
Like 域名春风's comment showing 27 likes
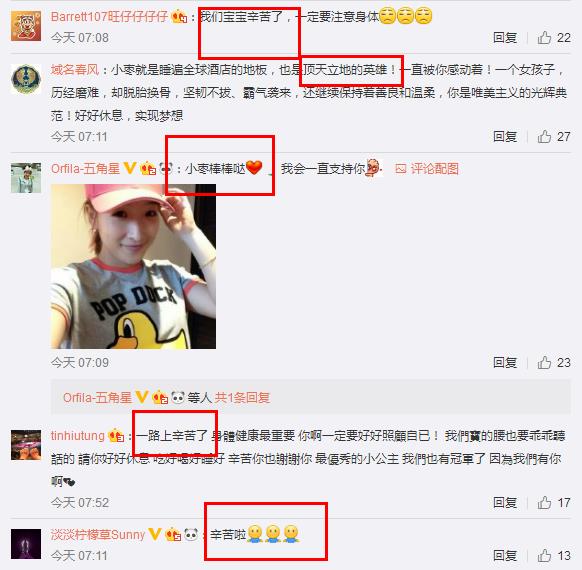point(545,137)
